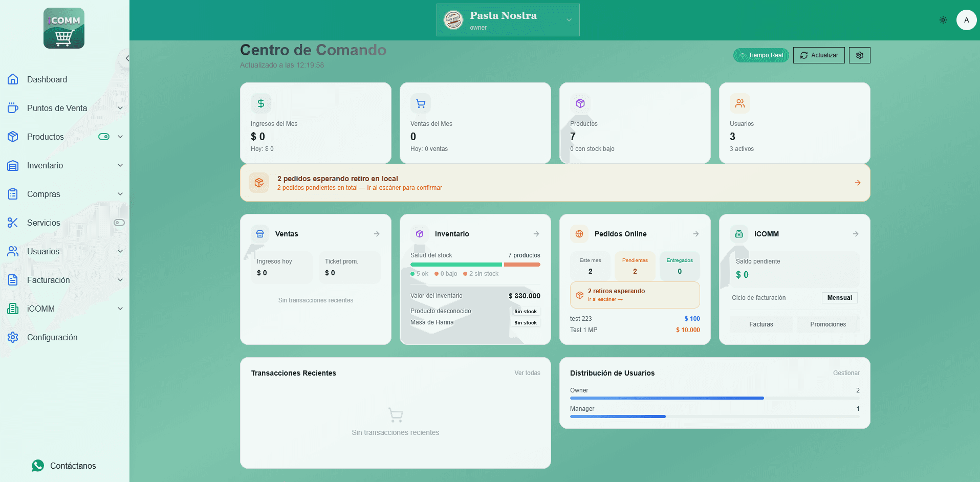This screenshot has width=980, height=482.
Task: Toggle the switch next to Servicios
Action: [x=119, y=223]
